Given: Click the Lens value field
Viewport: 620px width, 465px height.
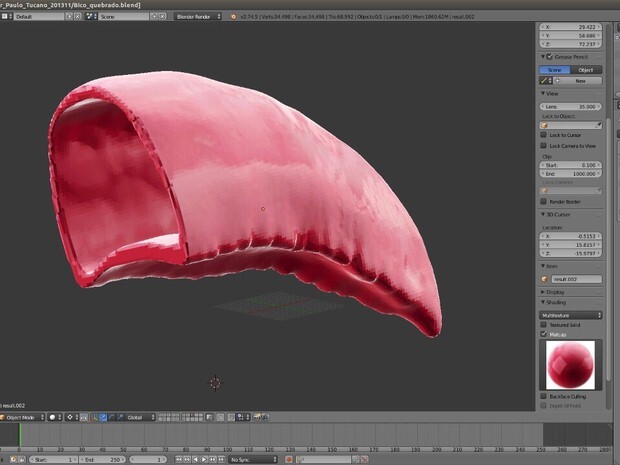Looking at the screenshot, I should click(x=571, y=106).
